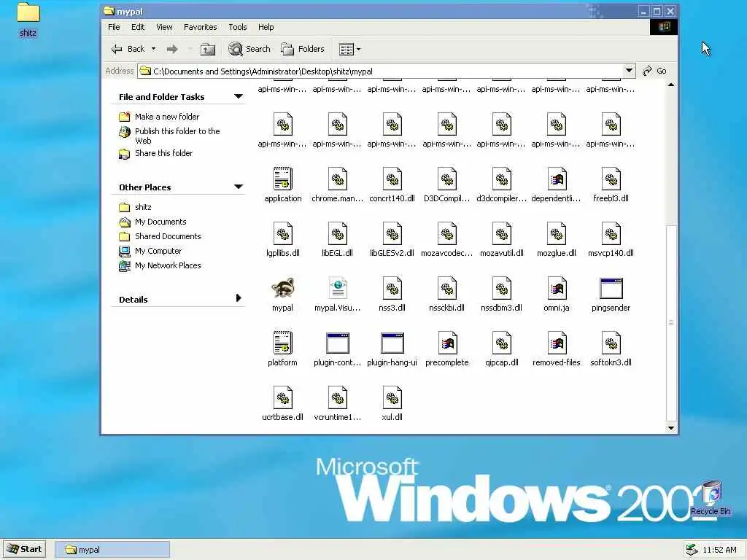Select the chrome.manifest file icon
Image resolution: width=747 pixels, height=560 pixels.
point(337,179)
